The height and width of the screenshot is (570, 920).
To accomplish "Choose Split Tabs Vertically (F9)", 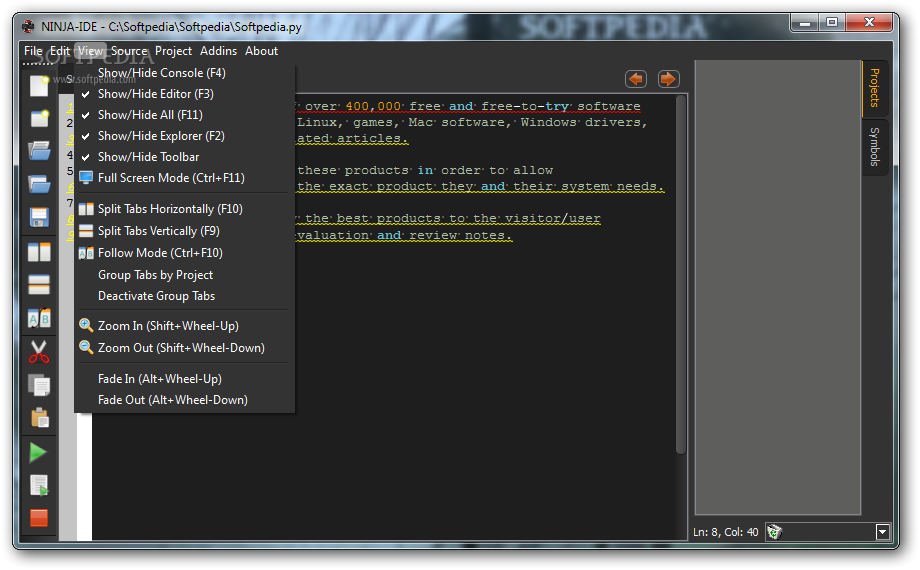I will click(x=184, y=231).
